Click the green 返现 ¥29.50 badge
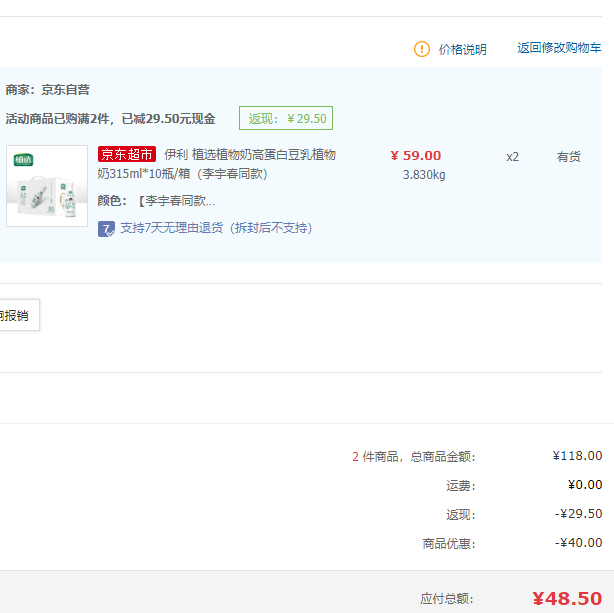 coord(286,118)
